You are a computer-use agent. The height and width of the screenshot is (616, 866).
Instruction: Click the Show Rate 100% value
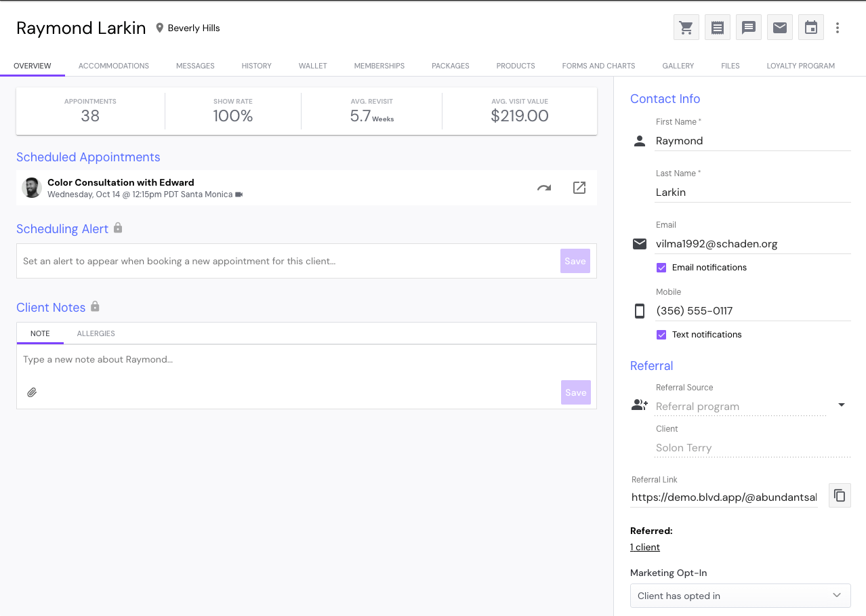click(x=233, y=116)
